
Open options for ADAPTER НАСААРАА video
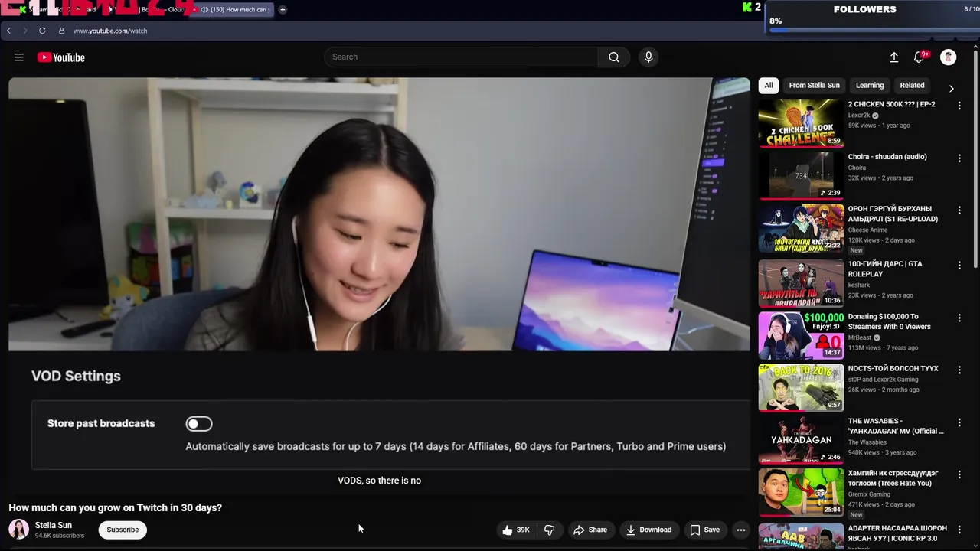[959, 530]
